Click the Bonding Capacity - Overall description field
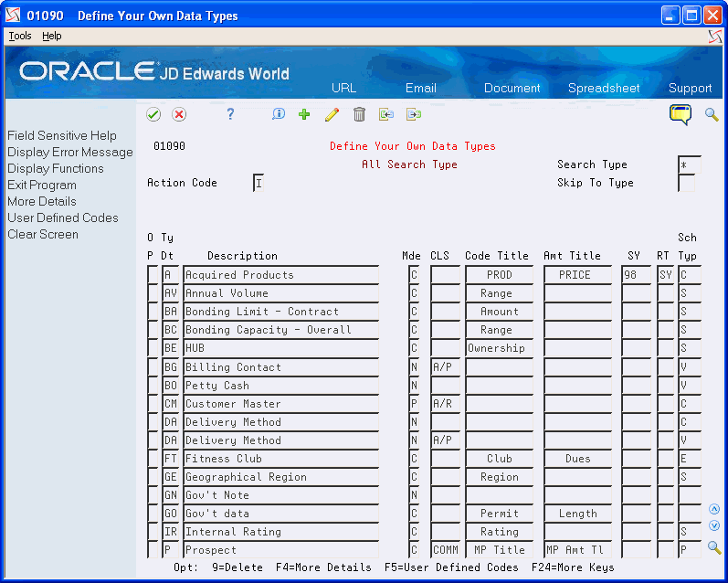 (281, 330)
